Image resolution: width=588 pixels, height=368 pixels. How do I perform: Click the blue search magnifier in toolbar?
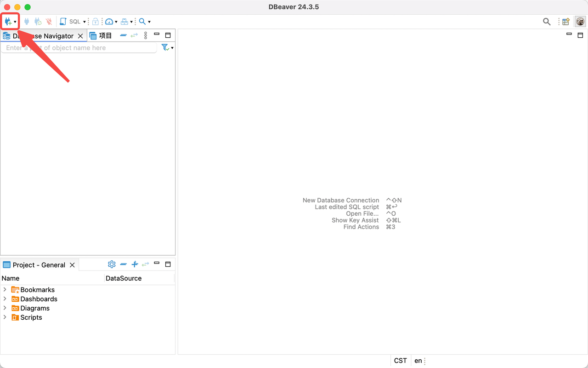tap(142, 22)
